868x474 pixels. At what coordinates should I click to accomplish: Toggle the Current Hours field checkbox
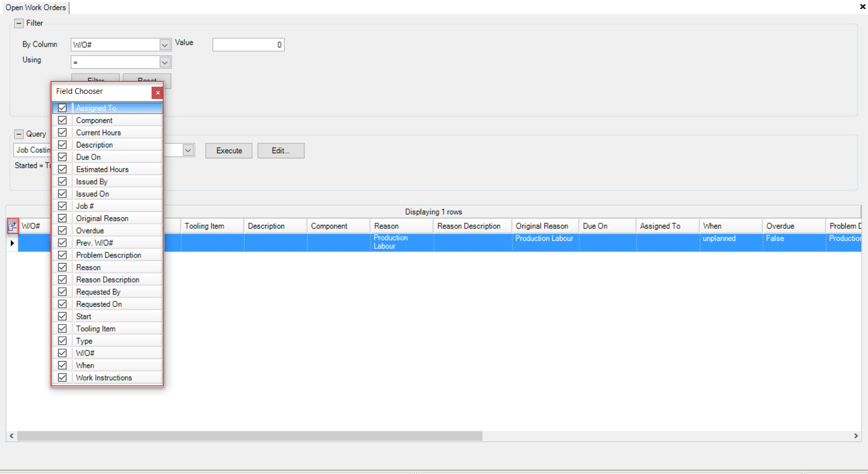click(x=62, y=133)
